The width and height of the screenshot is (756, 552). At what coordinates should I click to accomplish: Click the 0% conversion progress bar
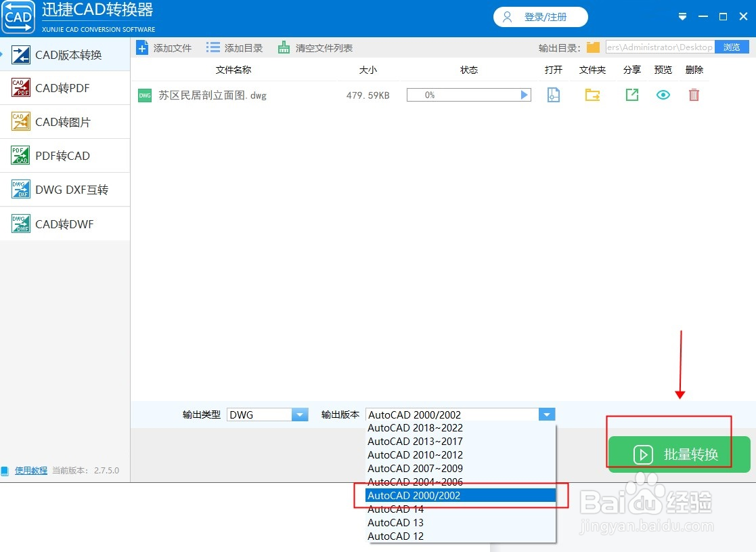(x=468, y=95)
